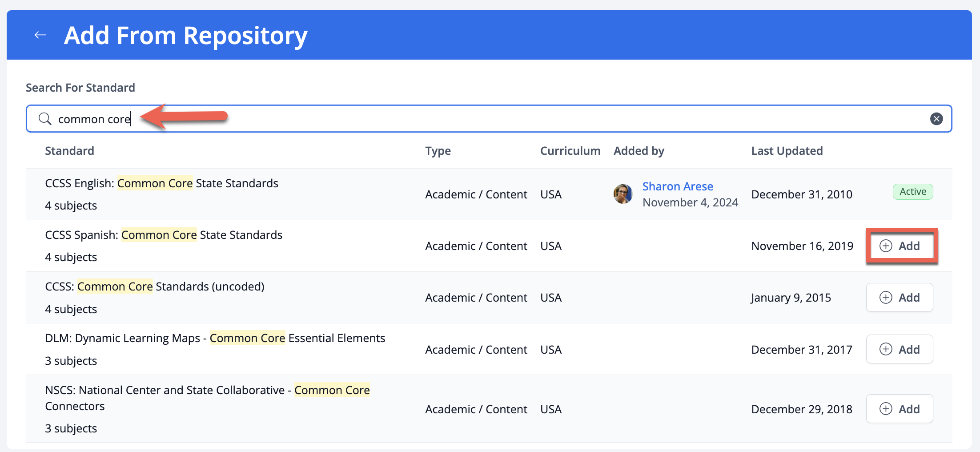Image resolution: width=980 pixels, height=452 pixels.
Task: Click the Last Updated column header
Action: 787,151
